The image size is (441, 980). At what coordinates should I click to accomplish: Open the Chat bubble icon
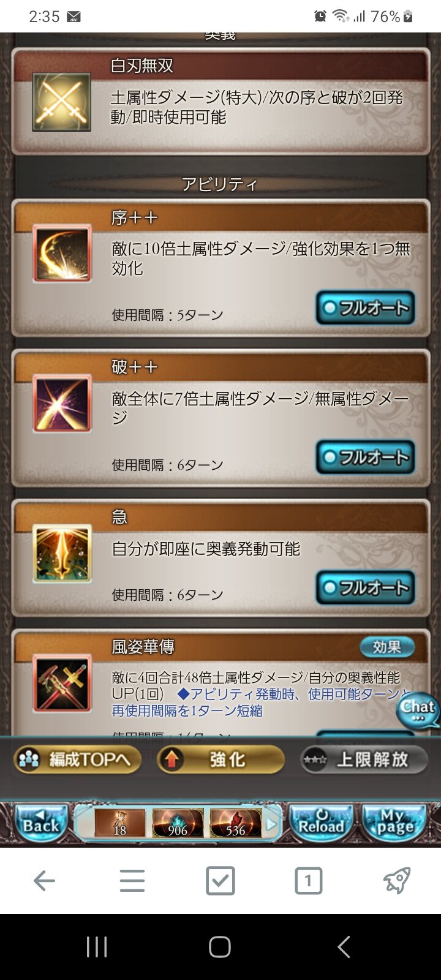pos(418,710)
